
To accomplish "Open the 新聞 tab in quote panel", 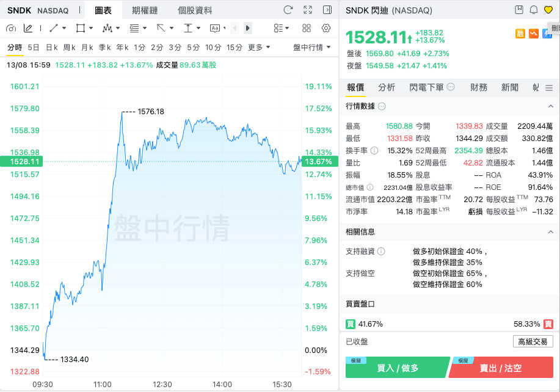I will [510, 87].
